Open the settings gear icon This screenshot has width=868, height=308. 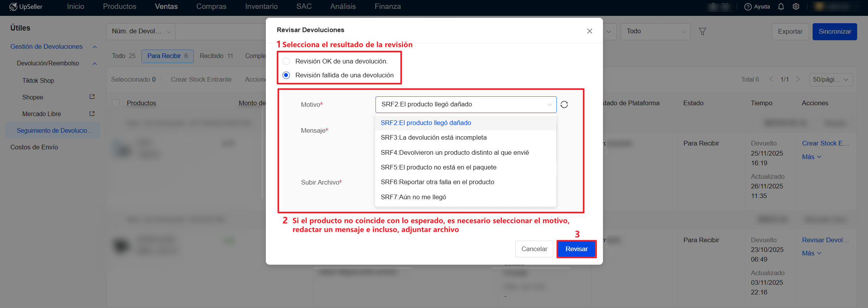(x=796, y=7)
